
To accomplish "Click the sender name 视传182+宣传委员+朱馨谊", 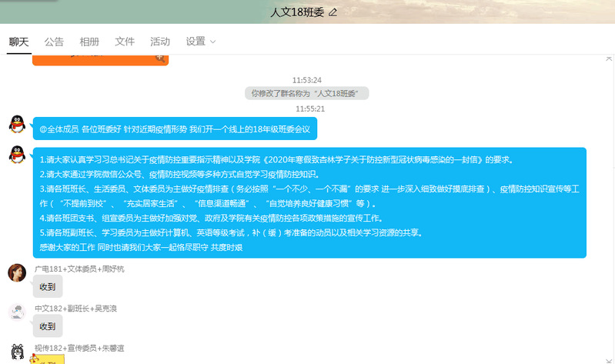I will [79, 348].
